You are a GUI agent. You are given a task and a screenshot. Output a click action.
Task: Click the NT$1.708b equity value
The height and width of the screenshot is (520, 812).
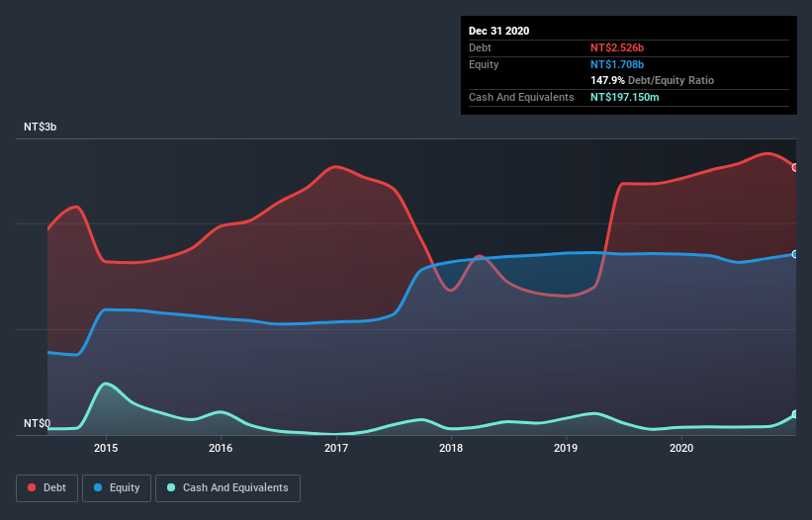click(x=617, y=64)
